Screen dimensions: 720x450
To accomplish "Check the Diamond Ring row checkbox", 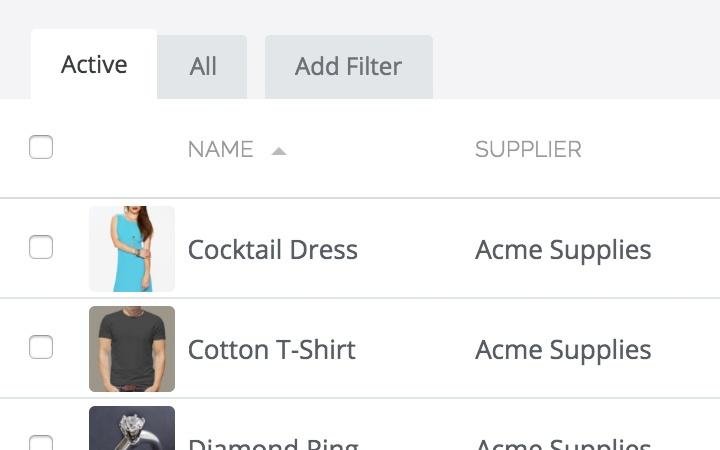I will point(41,443).
